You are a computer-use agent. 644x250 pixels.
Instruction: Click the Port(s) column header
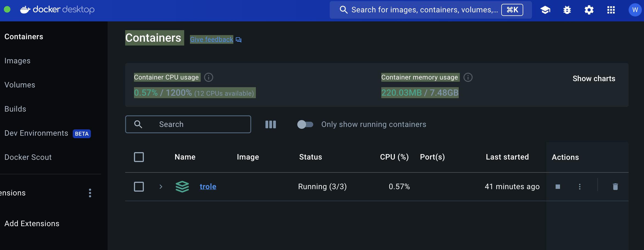click(x=432, y=157)
